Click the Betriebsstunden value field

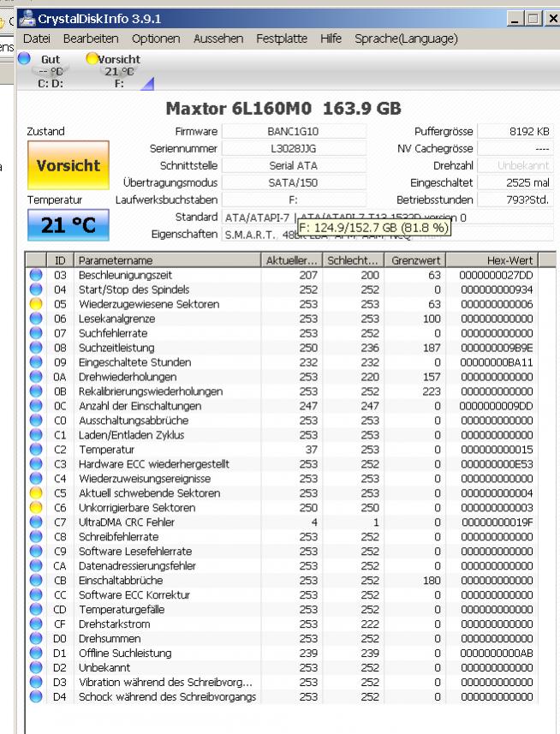[x=515, y=200]
